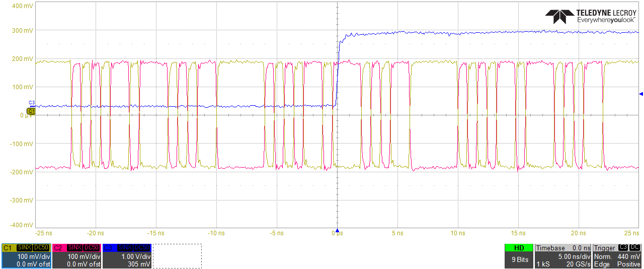Select the yellow C1 ground level marker
The image size is (644, 269).
click(31, 110)
